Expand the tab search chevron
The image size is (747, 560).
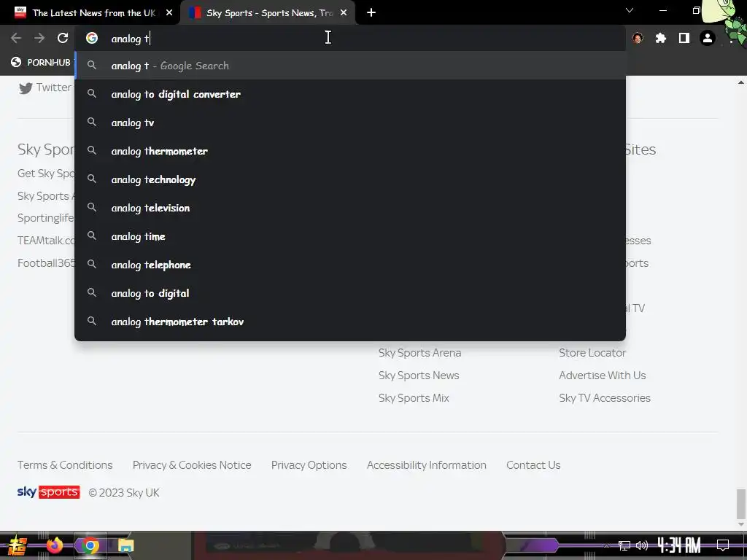click(x=630, y=10)
